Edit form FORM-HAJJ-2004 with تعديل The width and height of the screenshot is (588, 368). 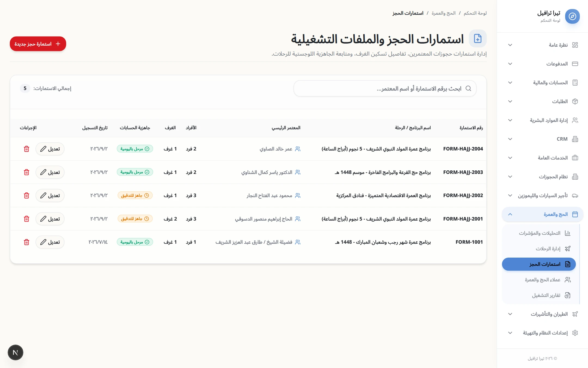tap(50, 149)
